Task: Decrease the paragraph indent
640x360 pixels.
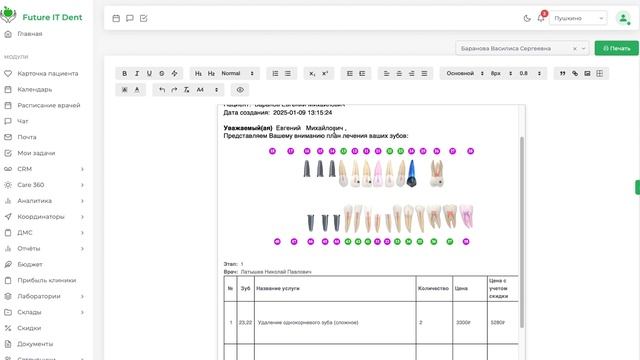Action: tap(350, 73)
